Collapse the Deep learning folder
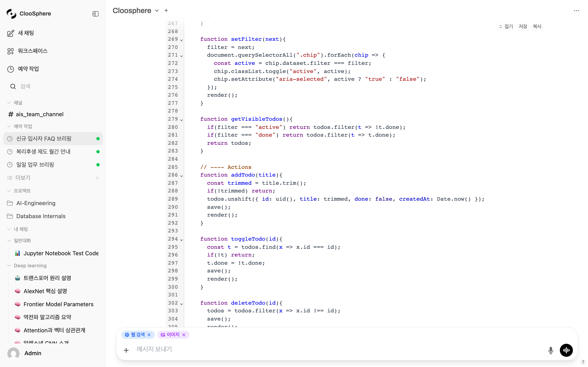This screenshot has width=588, height=367. 9,265
